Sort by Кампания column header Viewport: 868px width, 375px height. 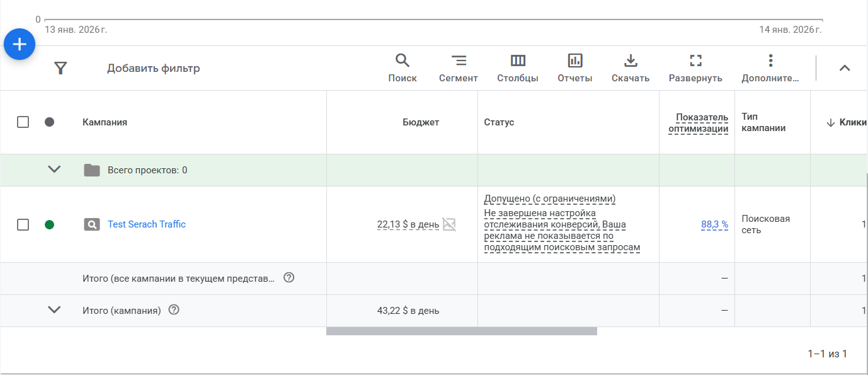(x=105, y=122)
